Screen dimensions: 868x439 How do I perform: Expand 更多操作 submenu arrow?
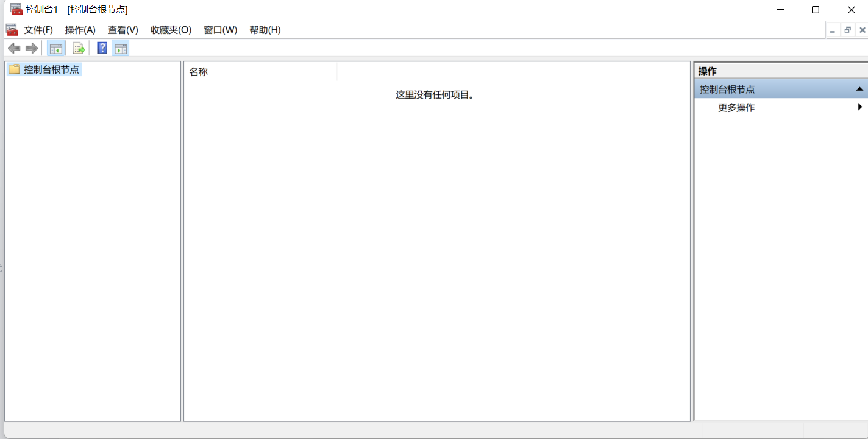860,107
